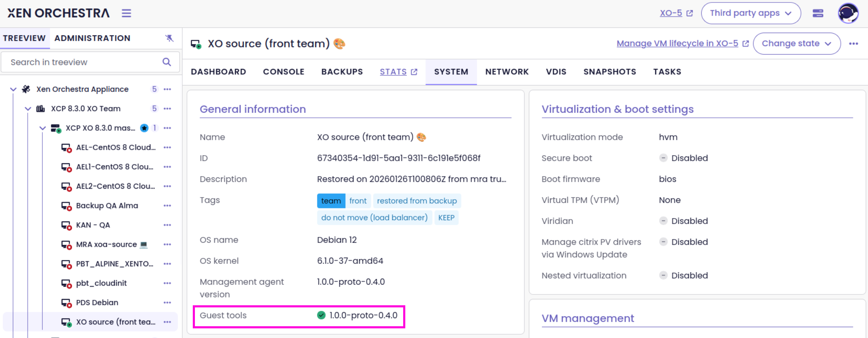
Task: Open more actions for Xen Orchestra Appliance
Action: 168,89
